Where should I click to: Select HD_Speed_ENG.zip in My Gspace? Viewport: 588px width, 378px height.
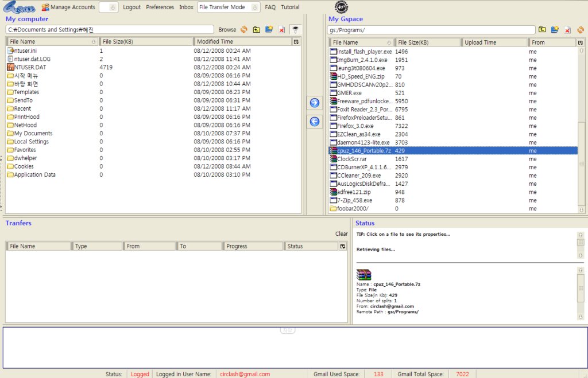[453, 76]
